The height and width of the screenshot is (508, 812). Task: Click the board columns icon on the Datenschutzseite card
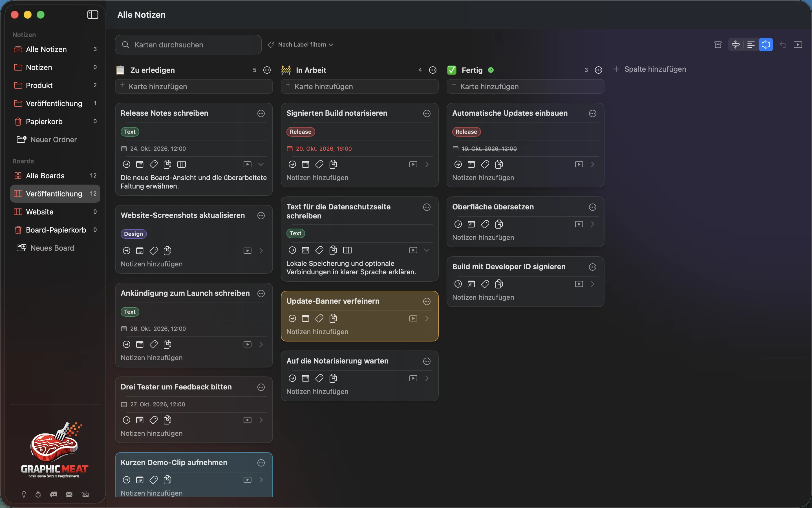347,250
